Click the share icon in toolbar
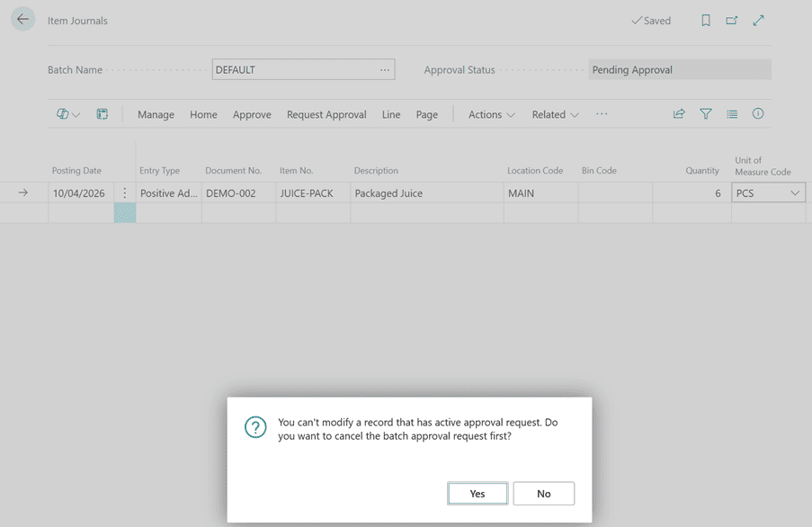Image resolution: width=812 pixels, height=527 pixels. pos(679,114)
